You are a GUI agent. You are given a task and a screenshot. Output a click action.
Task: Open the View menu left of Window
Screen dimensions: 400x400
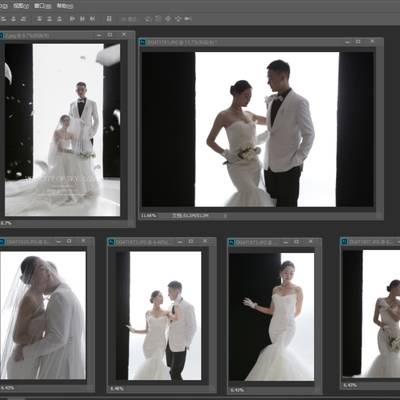click(x=21, y=6)
